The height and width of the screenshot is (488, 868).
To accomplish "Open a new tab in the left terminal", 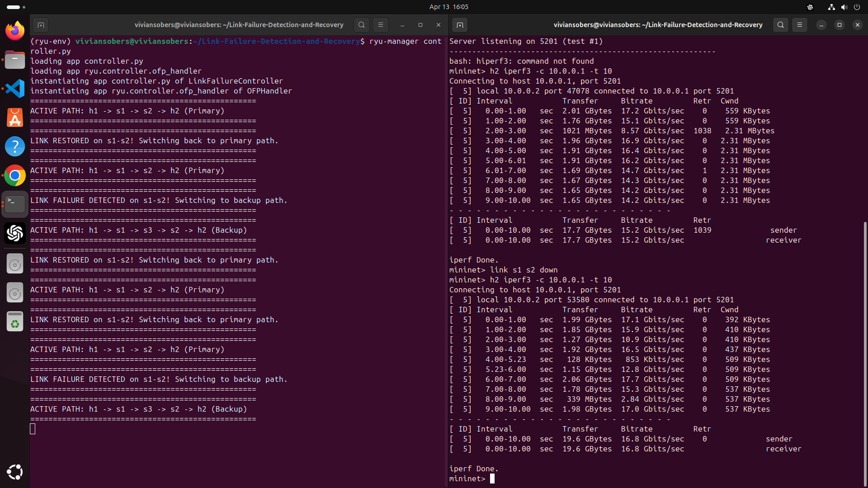I will point(41,25).
